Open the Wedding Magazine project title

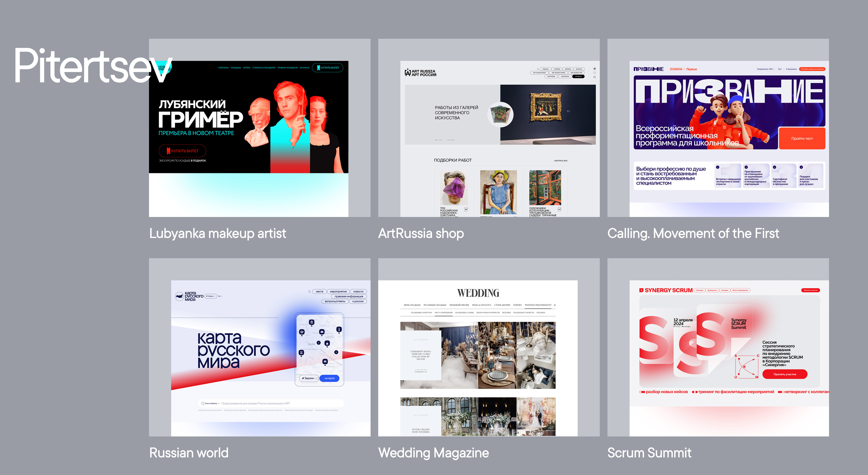click(433, 453)
